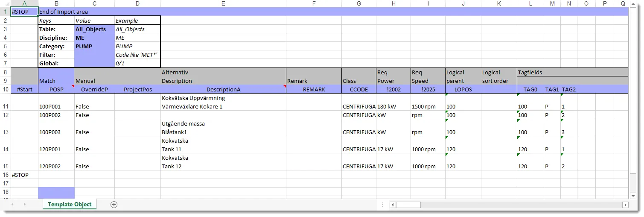Go to next sheet navigation arrow
This screenshot has height=217, width=644.
point(24,205)
